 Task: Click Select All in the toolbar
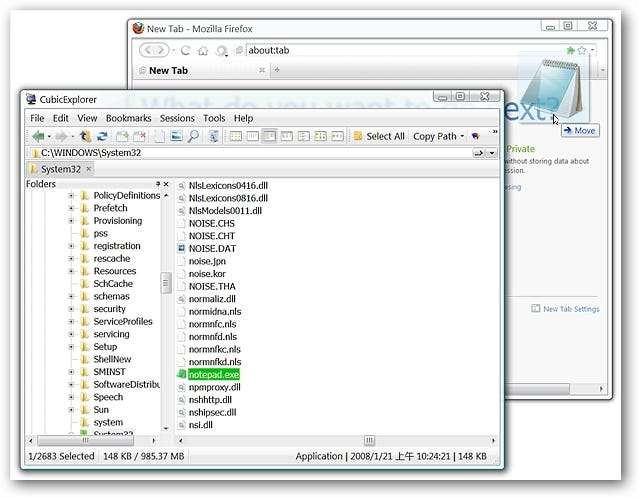(379, 136)
